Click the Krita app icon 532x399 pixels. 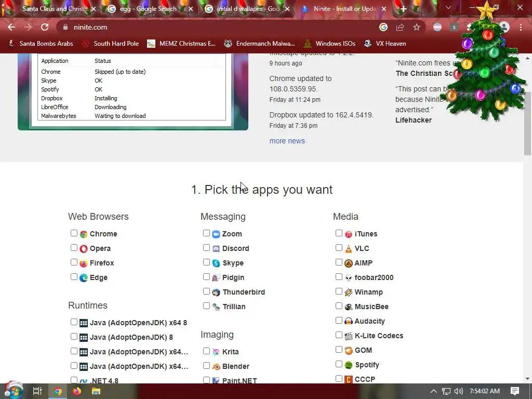pyautogui.click(x=216, y=352)
